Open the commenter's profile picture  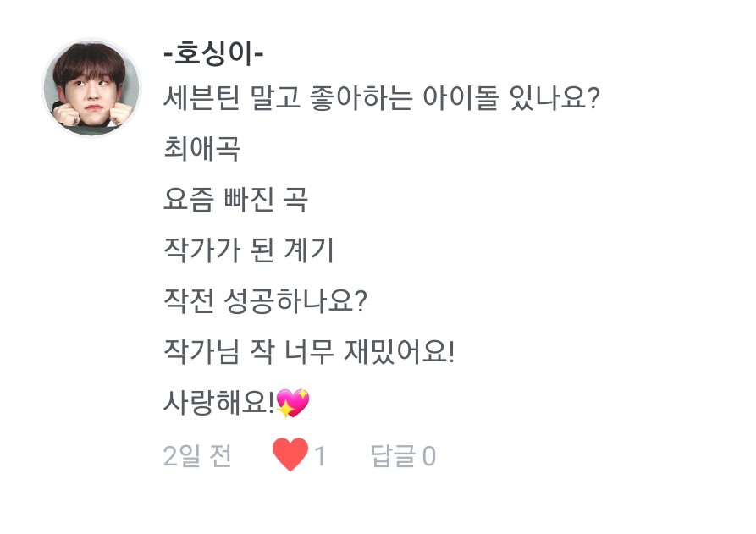(91, 87)
